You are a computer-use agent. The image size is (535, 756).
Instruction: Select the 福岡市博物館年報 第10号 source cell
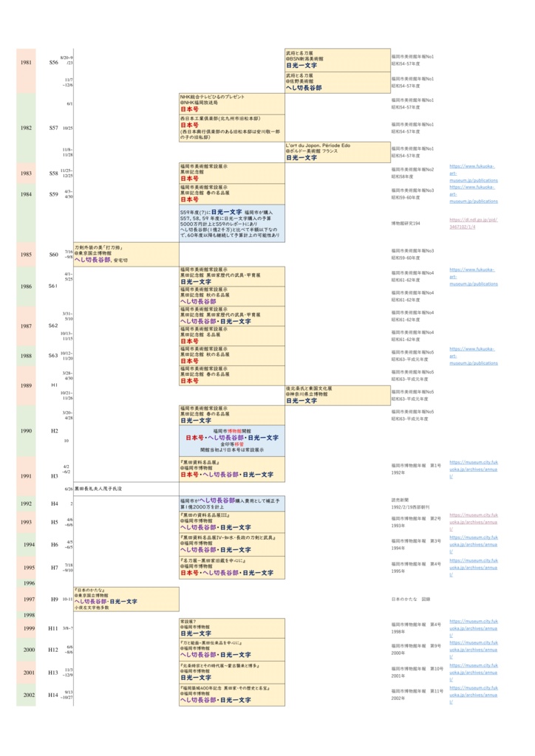[417, 672]
